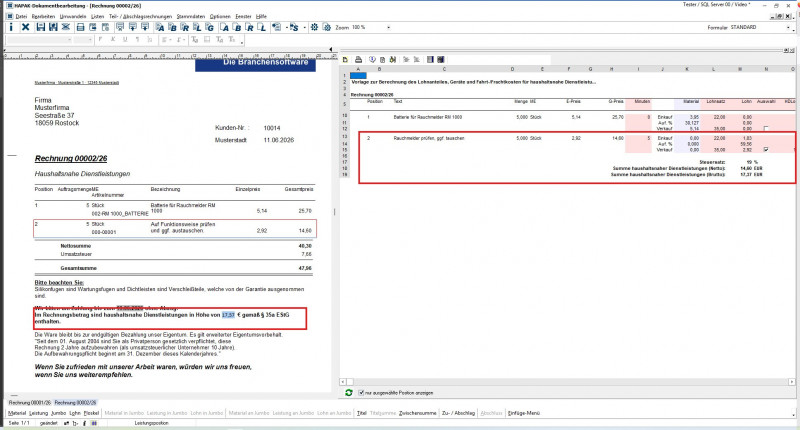Select spreadsheet cell A1 highlighted in blue
This screenshot has height=430, width=800.
click(358, 75)
